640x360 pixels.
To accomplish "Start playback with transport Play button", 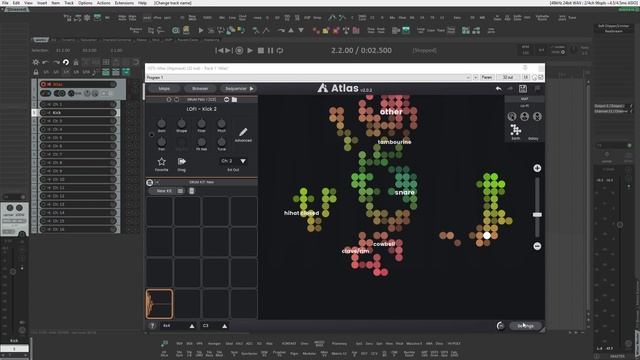I will [x=250, y=51].
